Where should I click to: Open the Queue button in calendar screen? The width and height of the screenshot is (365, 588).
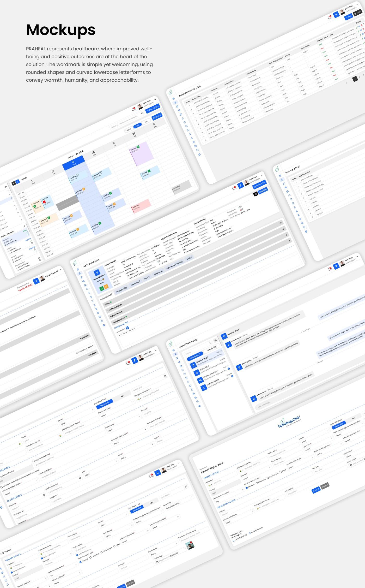point(157,116)
